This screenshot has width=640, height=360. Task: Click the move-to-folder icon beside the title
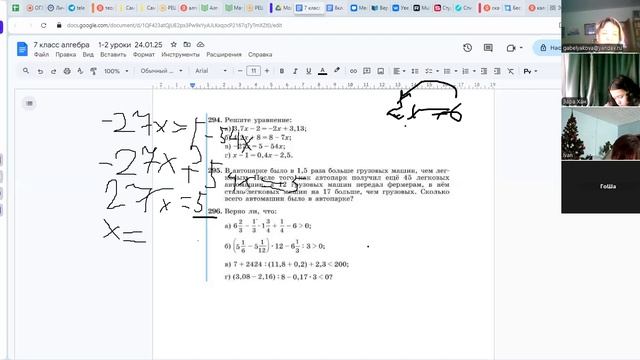click(187, 44)
